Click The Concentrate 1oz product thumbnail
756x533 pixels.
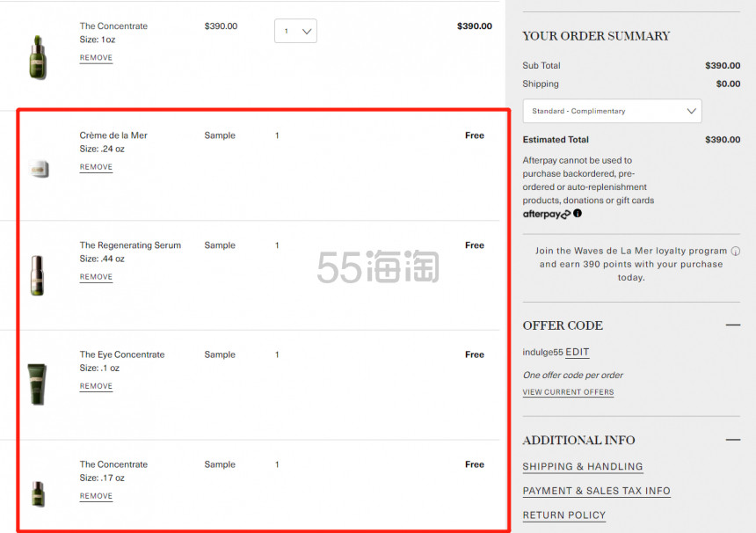tap(38, 57)
